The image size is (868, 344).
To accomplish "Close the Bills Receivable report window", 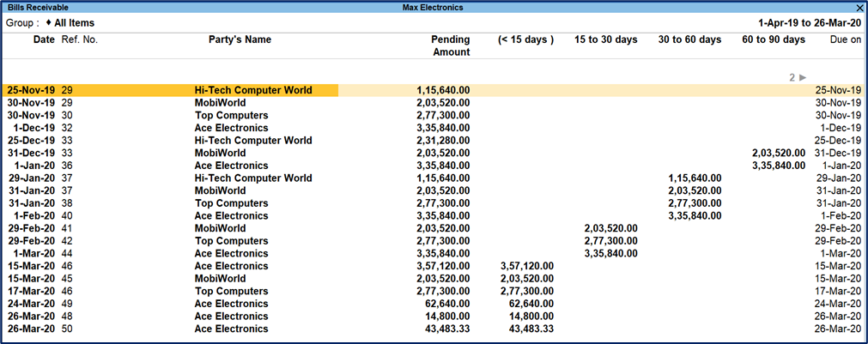I will (x=859, y=7).
